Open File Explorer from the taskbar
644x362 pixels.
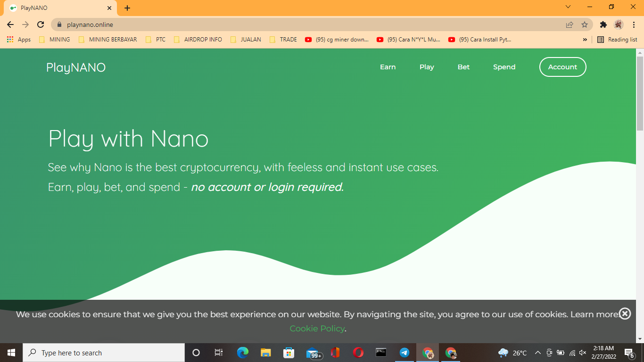(x=265, y=353)
